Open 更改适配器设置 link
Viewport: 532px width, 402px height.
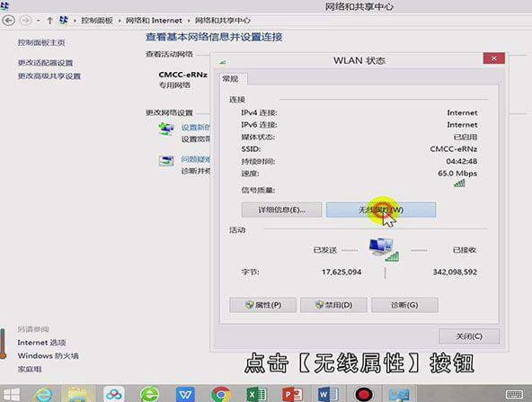(x=46, y=63)
